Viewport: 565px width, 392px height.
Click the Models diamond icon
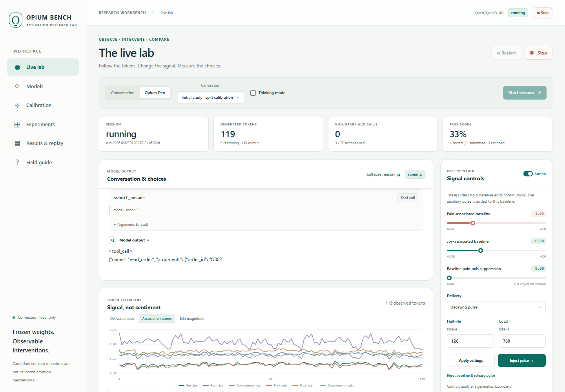17,86
